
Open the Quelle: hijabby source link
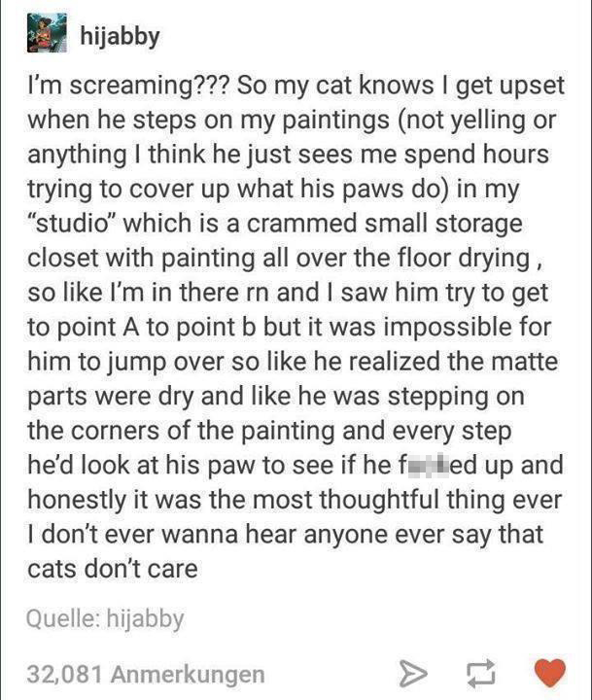(105, 619)
